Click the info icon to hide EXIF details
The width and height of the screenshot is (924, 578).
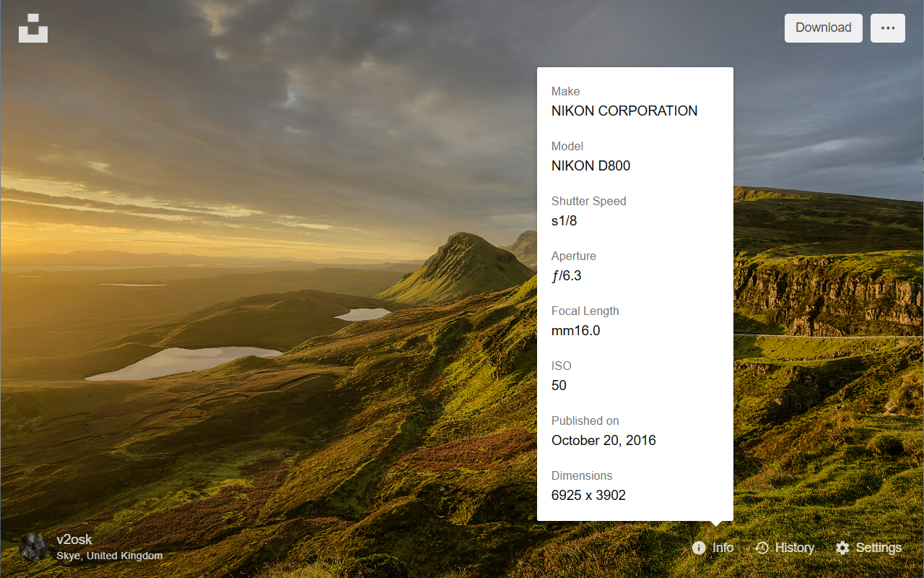tap(698, 548)
